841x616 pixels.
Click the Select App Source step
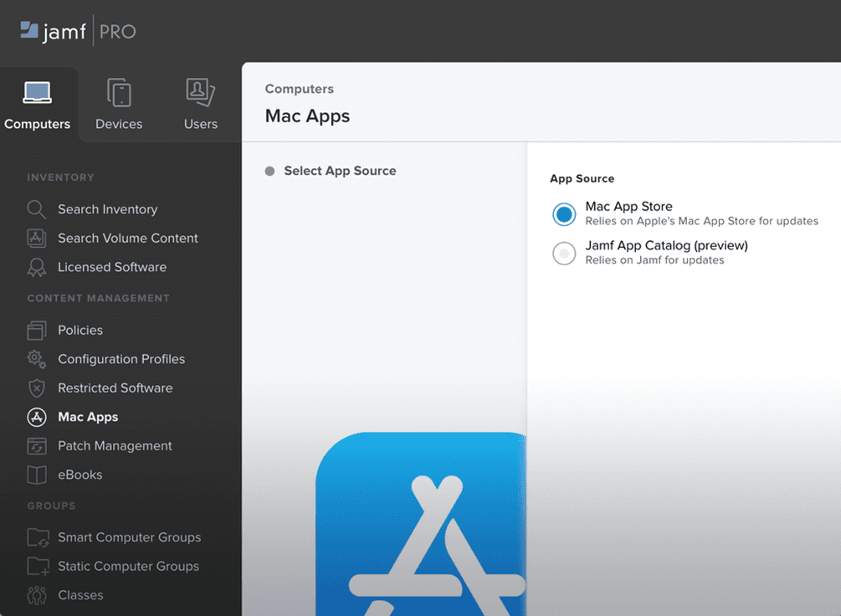click(x=331, y=171)
